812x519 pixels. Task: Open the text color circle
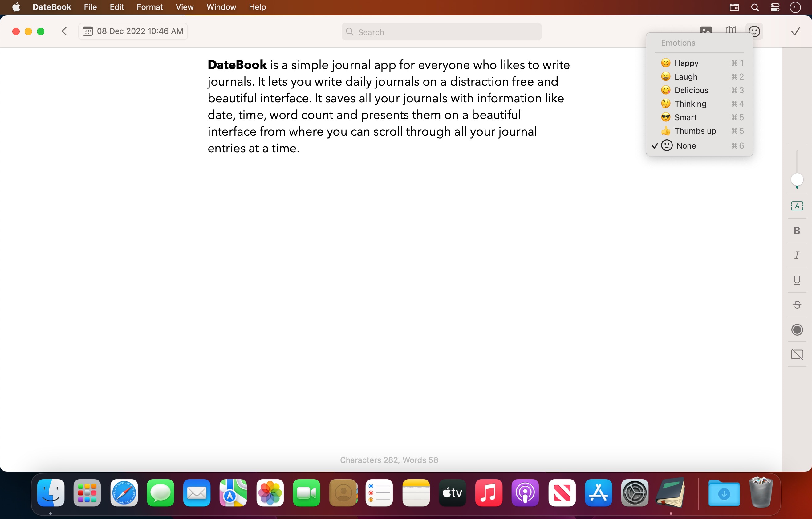pyautogui.click(x=797, y=330)
